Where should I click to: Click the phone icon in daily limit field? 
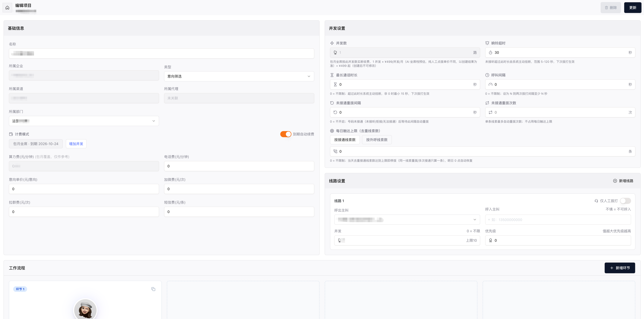pyautogui.click(x=335, y=152)
